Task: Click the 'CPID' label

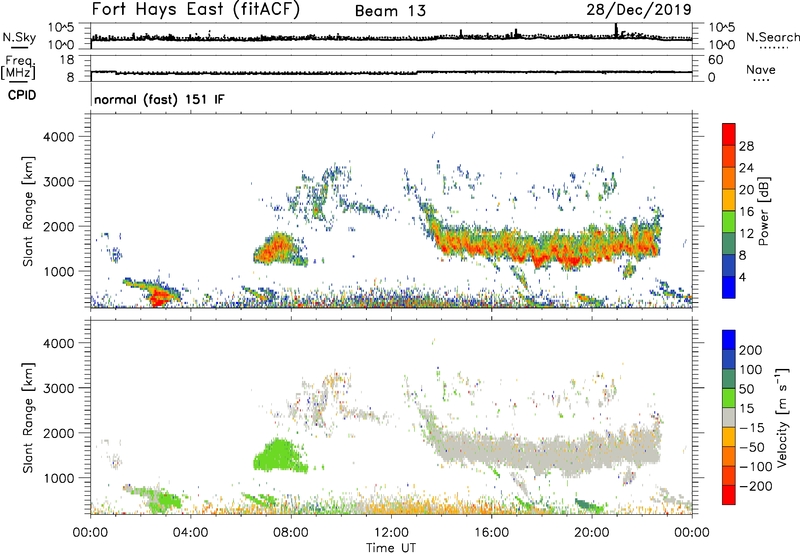Action: pos(22,95)
